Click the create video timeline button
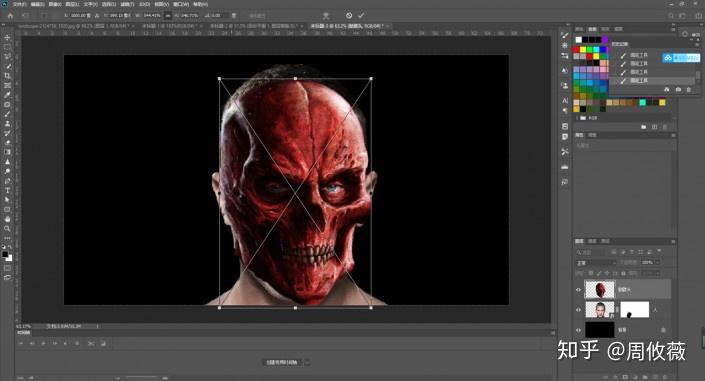The width and height of the screenshot is (705, 381). tap(282, 362)
